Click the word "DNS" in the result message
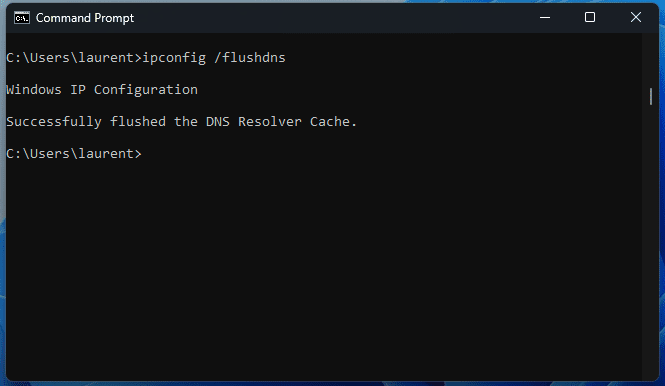The width and height of the screenshot is (665, 386). [218, 122]
